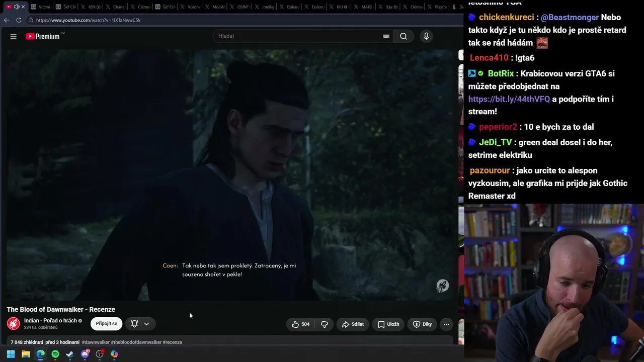Click BotRix username in chat

click(x=501, y=73)
